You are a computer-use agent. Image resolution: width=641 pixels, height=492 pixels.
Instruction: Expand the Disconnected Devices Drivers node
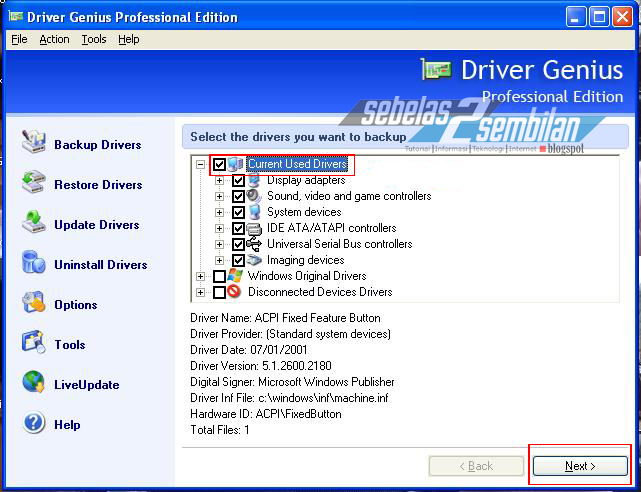coord(200,292)
